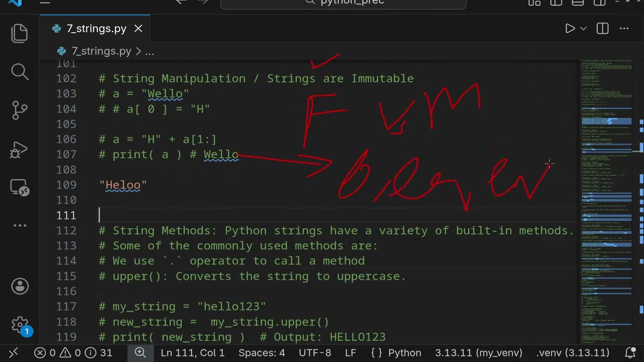
Task: Open notifications bell icon
Action: (x=630, y=353)
